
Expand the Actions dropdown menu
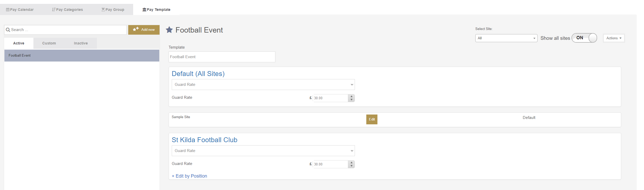(x=614, y=38)
